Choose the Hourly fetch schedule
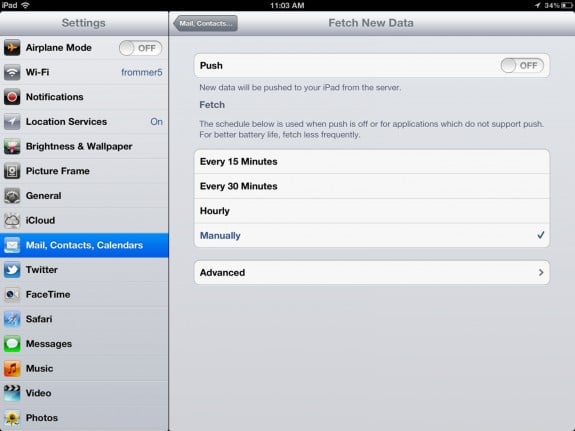The image size is (575, 431). coord(372,211)
